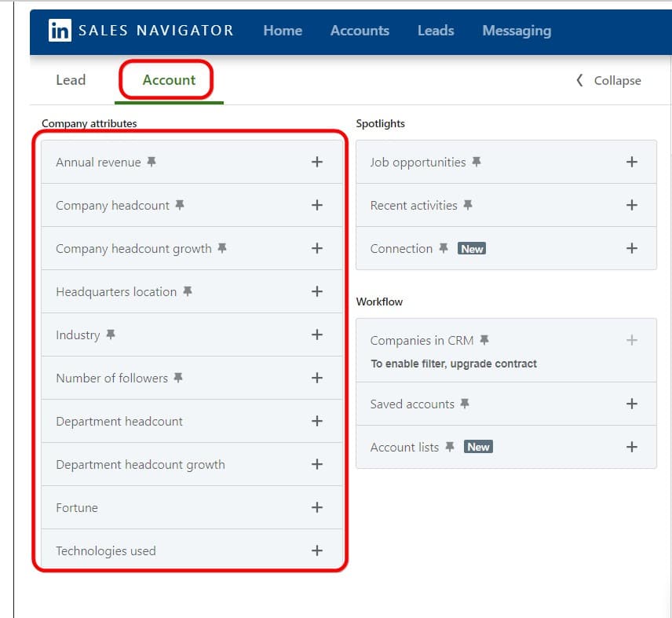Expand Company headcount filter plus icon
Screen dimensions: 672x618
tap(316, 205)
